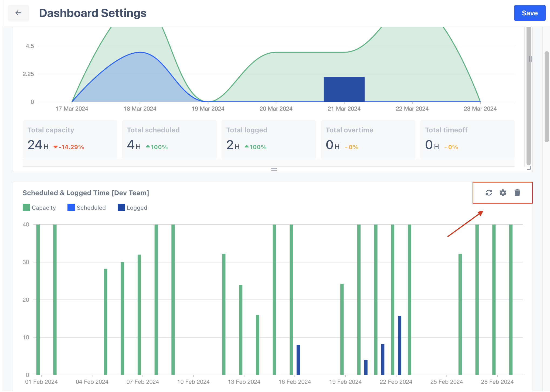Select the Total logged 2H card
This screenshot has height=392, width=550.
point(269,139)
